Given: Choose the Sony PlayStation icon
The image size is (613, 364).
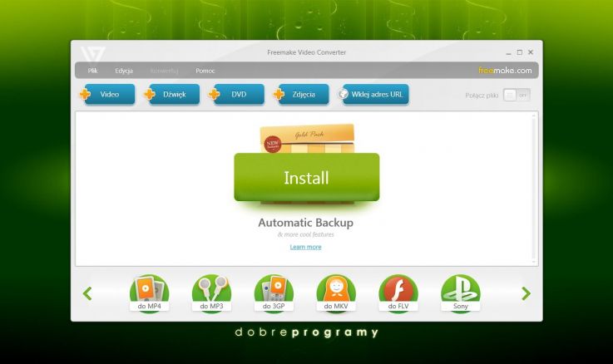Looking at the screenshot, I should coord(461,293).
